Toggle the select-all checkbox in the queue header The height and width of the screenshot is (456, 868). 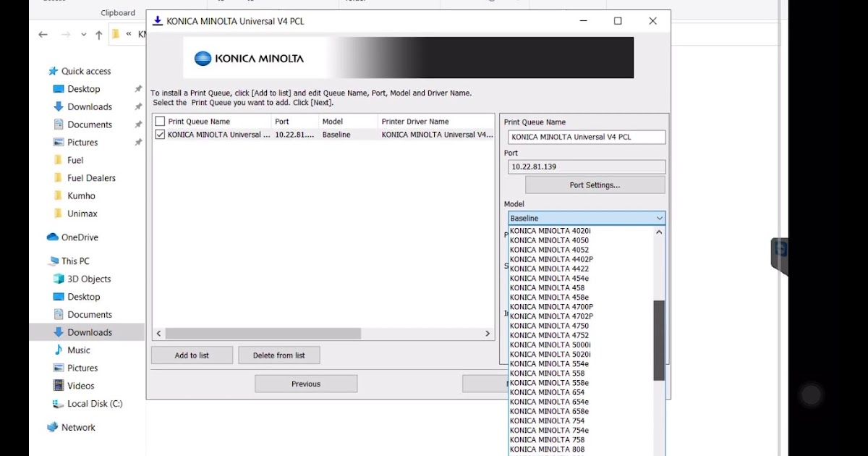click(160, 122)
